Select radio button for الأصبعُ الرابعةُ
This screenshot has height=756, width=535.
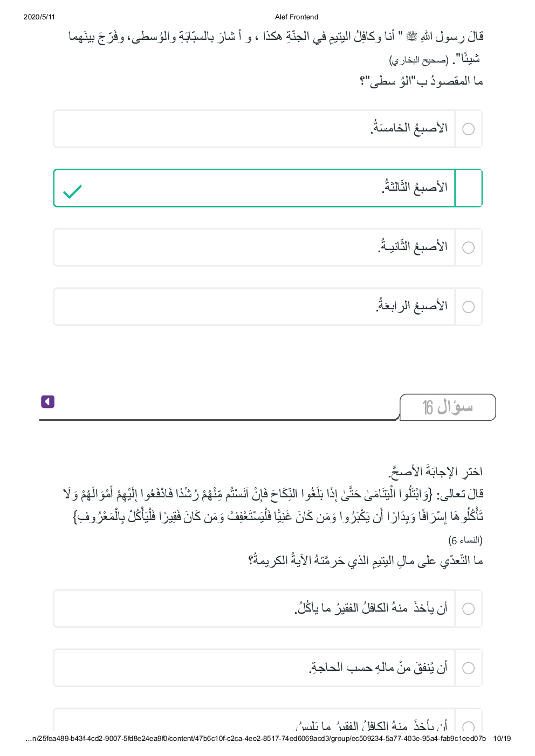click(x=469, y=307)
